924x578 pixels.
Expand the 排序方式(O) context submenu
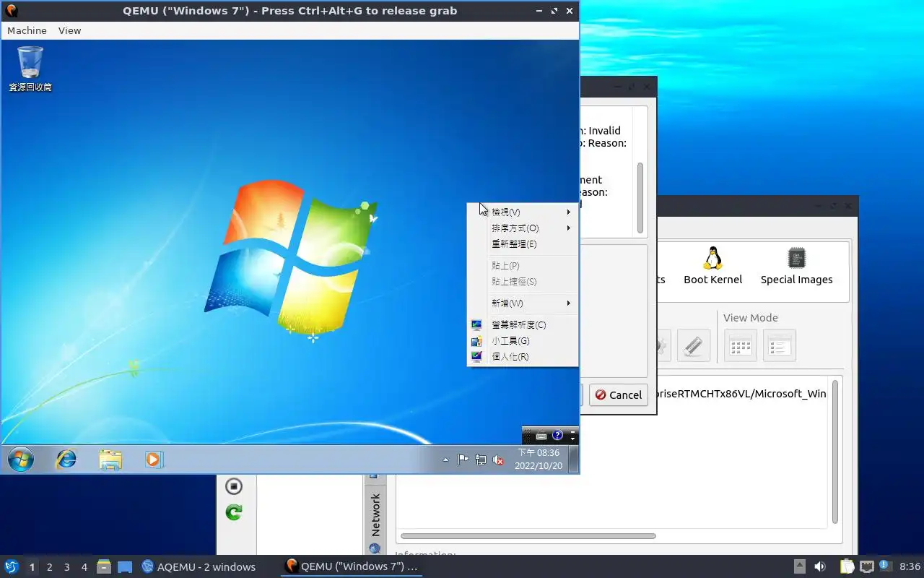(523, 228)
